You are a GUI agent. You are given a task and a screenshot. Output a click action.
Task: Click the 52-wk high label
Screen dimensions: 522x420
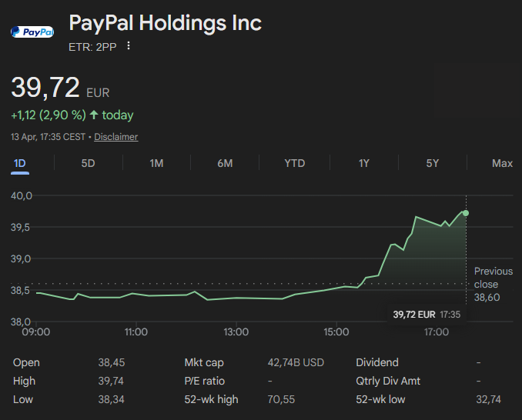click(212, 399)
